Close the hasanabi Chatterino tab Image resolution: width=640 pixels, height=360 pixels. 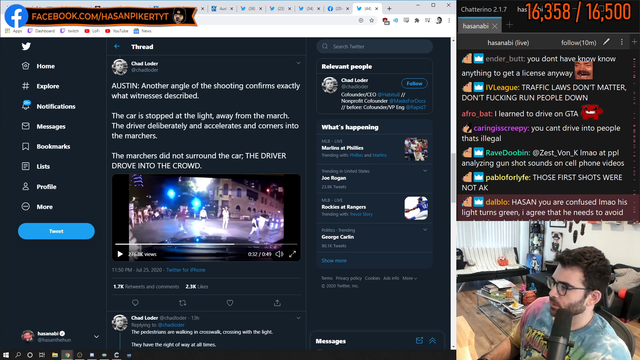pyautogui.click(x=495, y=26)
